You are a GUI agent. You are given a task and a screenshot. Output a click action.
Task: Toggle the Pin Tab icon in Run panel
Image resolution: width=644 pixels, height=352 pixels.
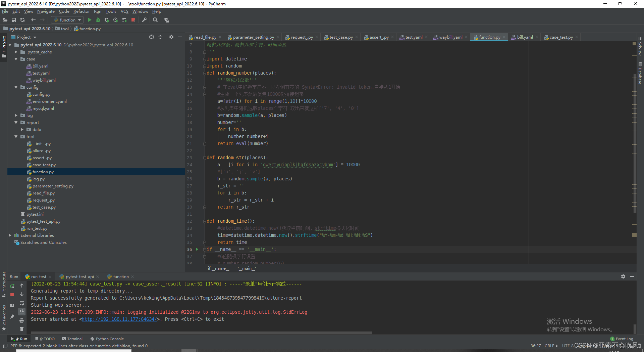12,316
